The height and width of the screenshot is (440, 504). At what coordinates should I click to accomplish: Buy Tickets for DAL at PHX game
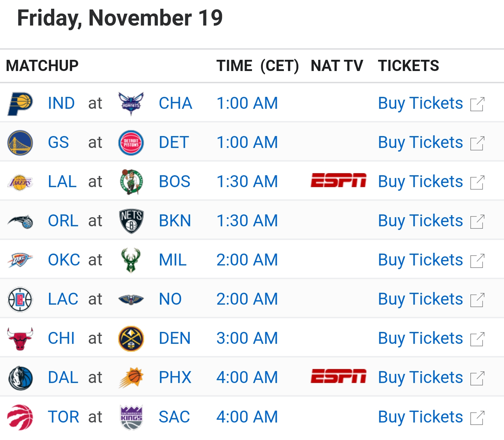pos(420,377)
